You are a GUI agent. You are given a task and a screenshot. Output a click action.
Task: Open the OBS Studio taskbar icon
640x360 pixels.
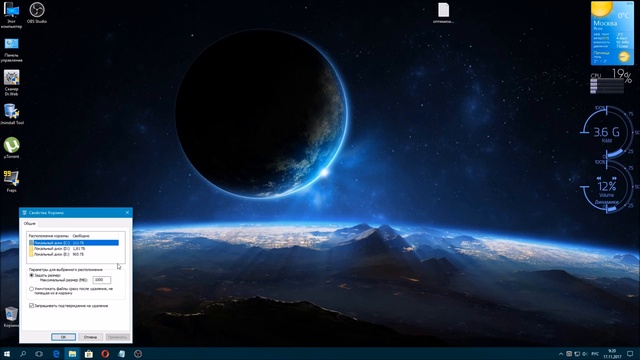coord(138,354)
